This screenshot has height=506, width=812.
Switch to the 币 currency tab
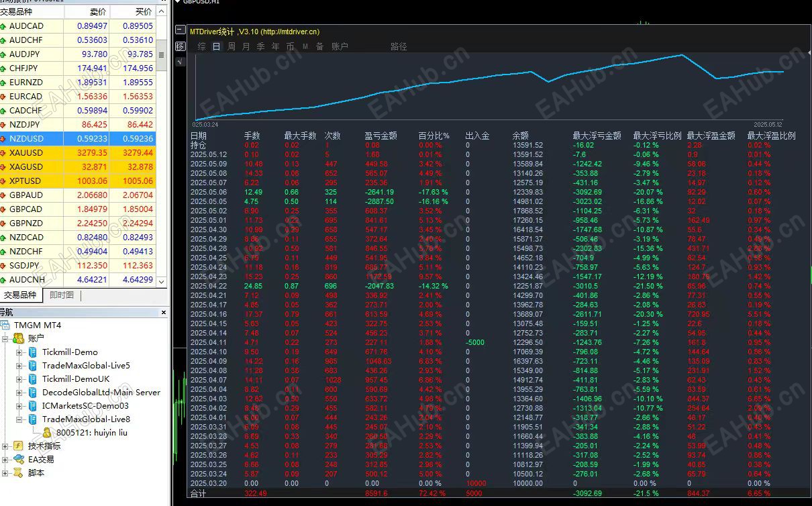tap(291, 46)
